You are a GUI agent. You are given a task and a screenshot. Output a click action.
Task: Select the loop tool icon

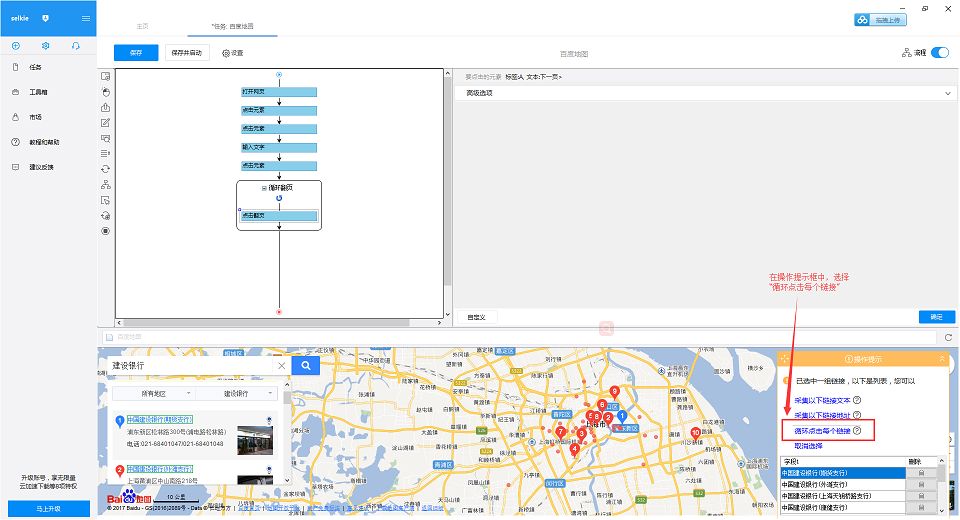coord(105,169)
